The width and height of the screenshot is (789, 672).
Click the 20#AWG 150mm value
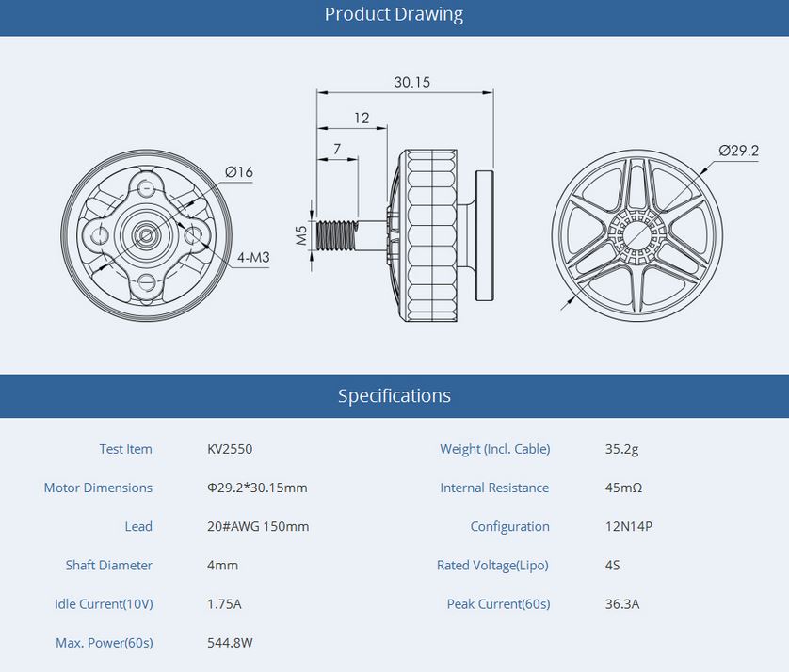[x=258, y=526]
